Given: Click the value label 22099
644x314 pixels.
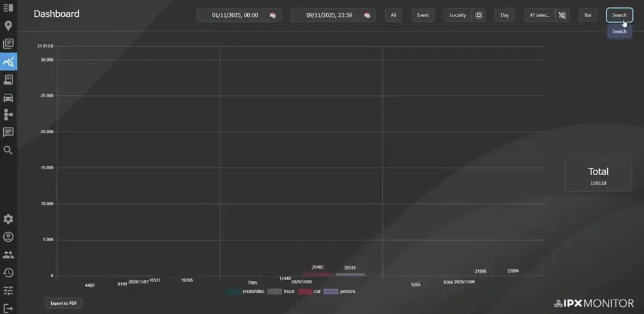Looking at the screenshot, I should pyautogui.click(x=513, y=271).
